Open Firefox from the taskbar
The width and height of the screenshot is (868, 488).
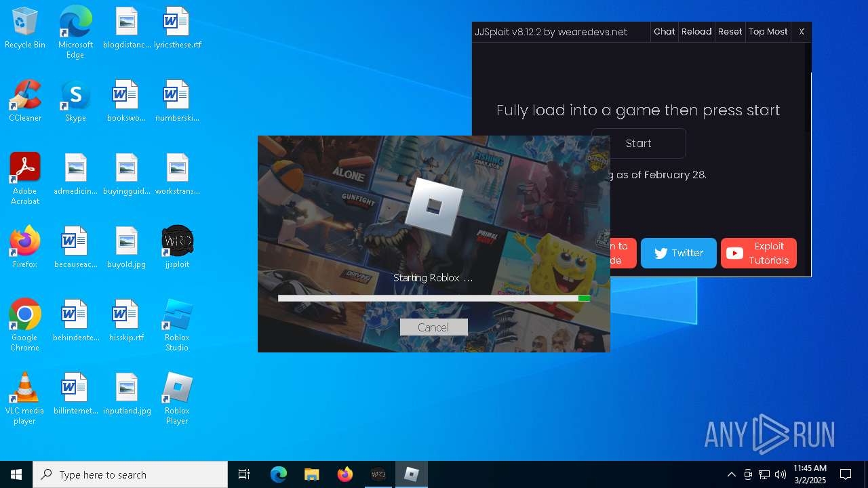[345, 474]
